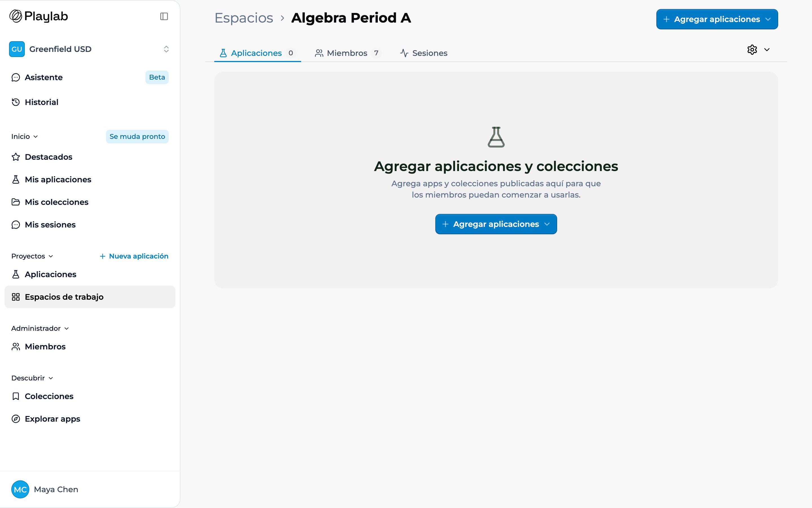Click the Asistente chat bubble icon

16,77
